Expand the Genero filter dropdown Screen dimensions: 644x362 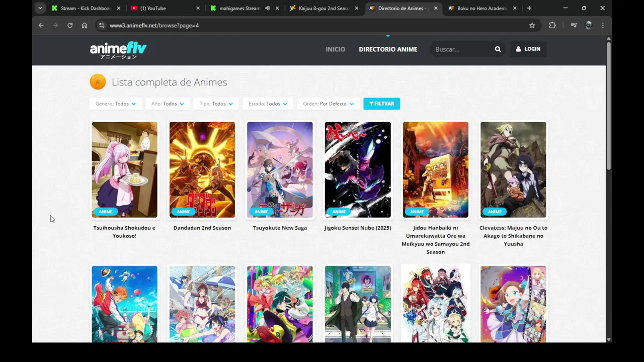[116, 104]
